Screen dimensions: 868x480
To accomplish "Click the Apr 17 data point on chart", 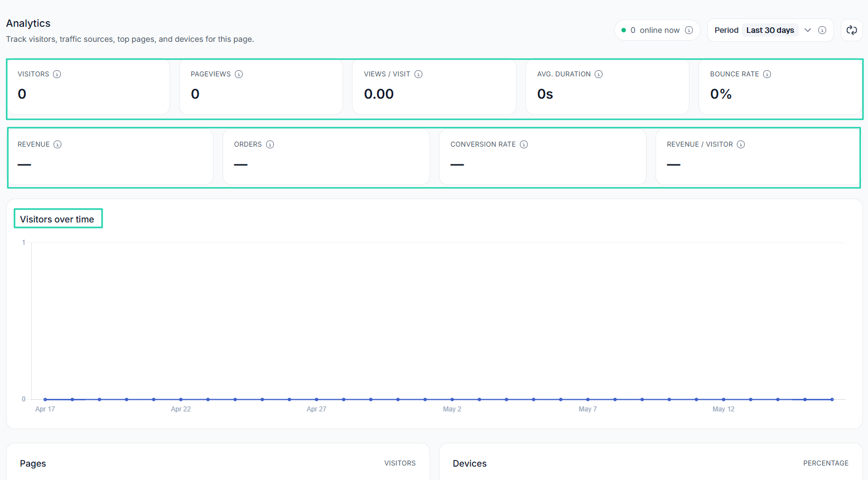I will [45, 399].
